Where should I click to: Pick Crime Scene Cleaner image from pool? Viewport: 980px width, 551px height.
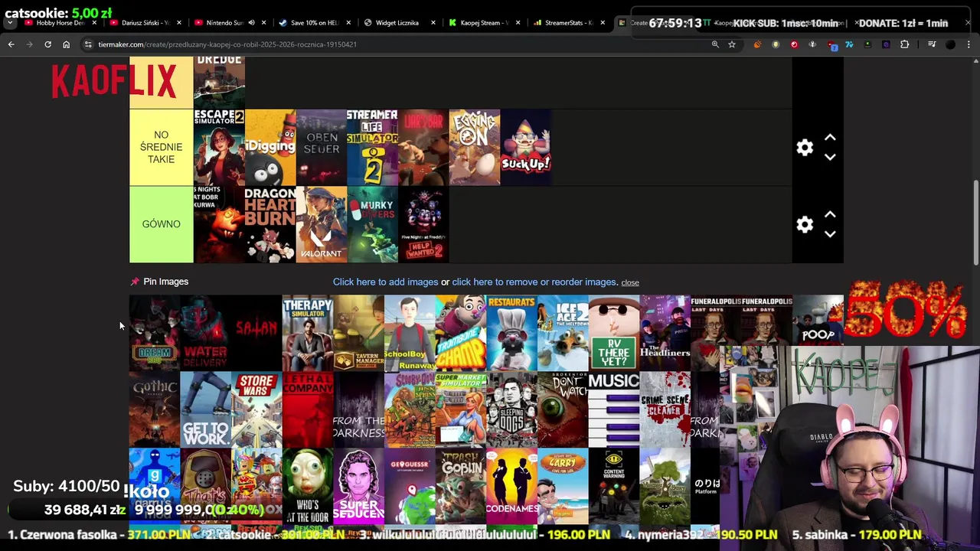665,409
